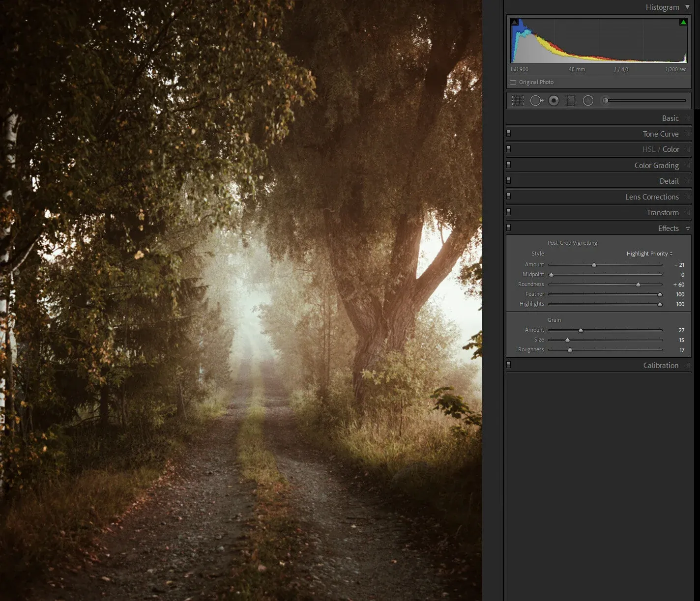
Task: Click the Lens Corrections panel title
Action: pos(652,197)
